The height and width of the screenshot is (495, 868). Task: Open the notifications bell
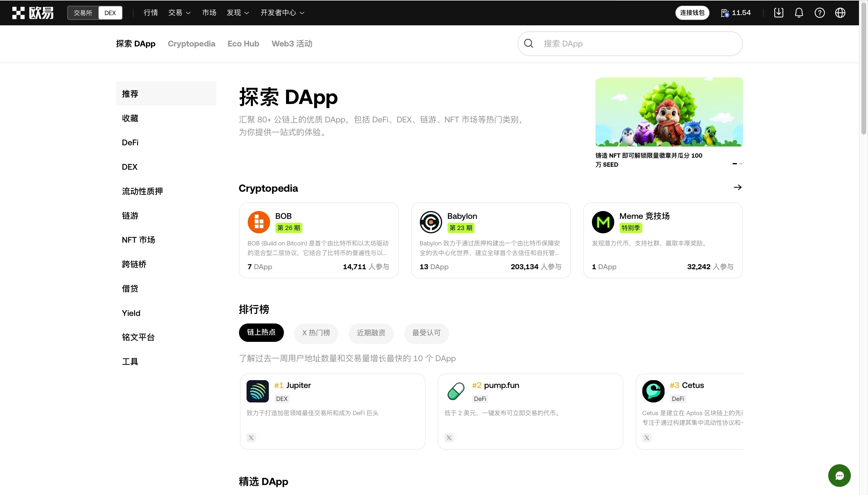coord(799,13)
